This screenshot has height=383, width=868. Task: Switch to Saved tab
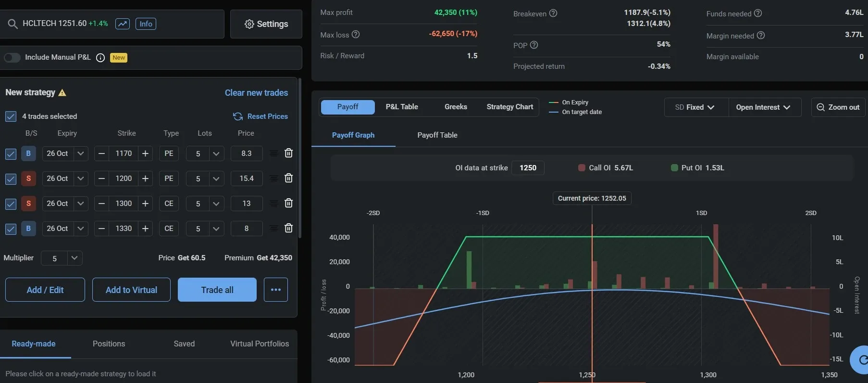tap(184, 344)
